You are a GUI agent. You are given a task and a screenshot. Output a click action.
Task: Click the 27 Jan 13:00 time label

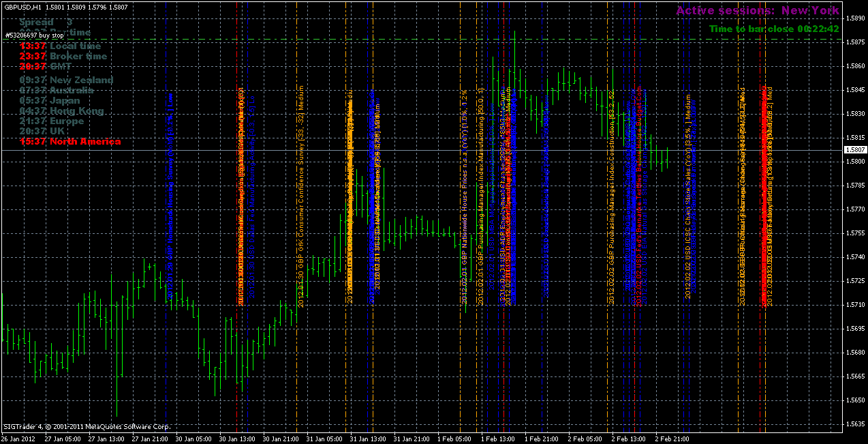pyautogui.click(x=107, y=439)
